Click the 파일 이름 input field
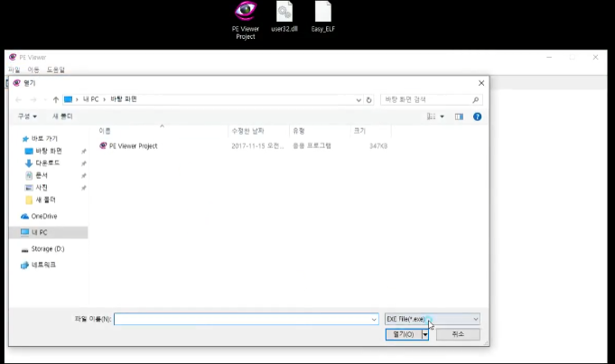615x364 pixels. [244, 319]
